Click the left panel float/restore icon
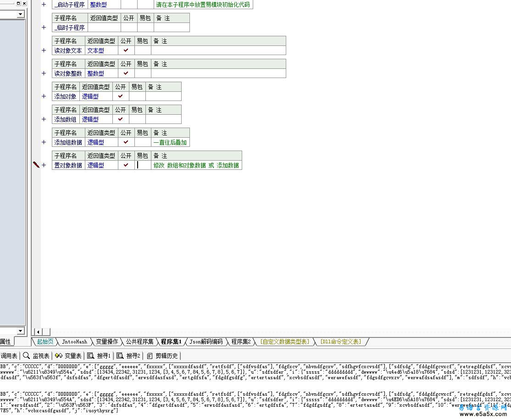This screenshot has height=420, width=511. (x=18, y=3)
